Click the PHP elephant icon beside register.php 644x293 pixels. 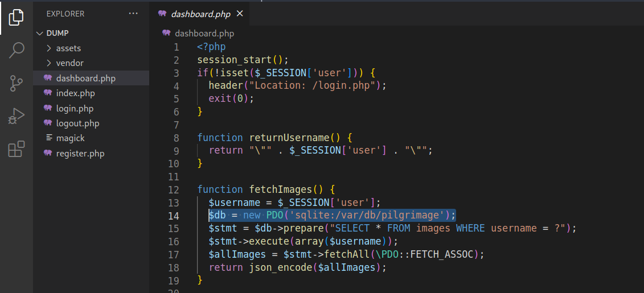point(48,154)
